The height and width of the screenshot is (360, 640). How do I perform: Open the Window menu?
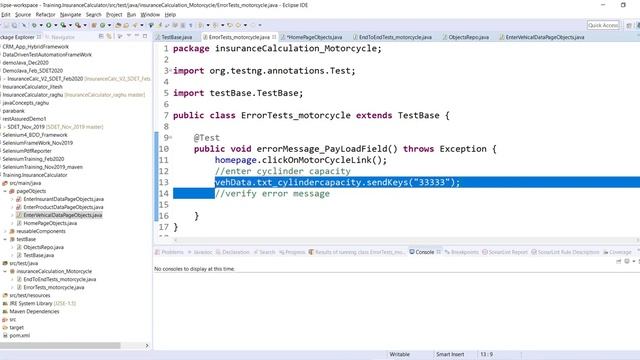tap(150, 15)
